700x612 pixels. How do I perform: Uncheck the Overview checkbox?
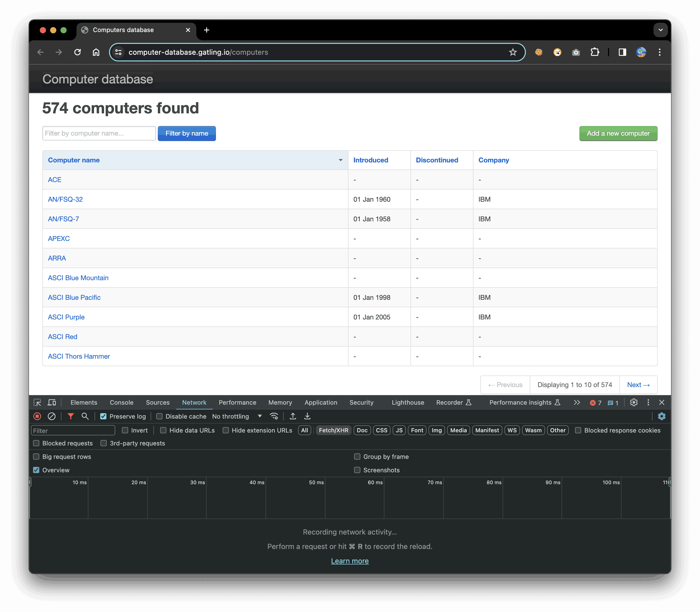pos(36,470)
